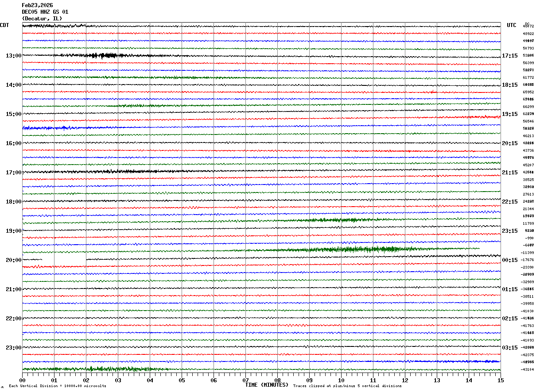The width and height of the screenshot is (536, 392).
Task: Click the 17:15 UTC time label
Action: pyautogui.click(x=510, y=56)
